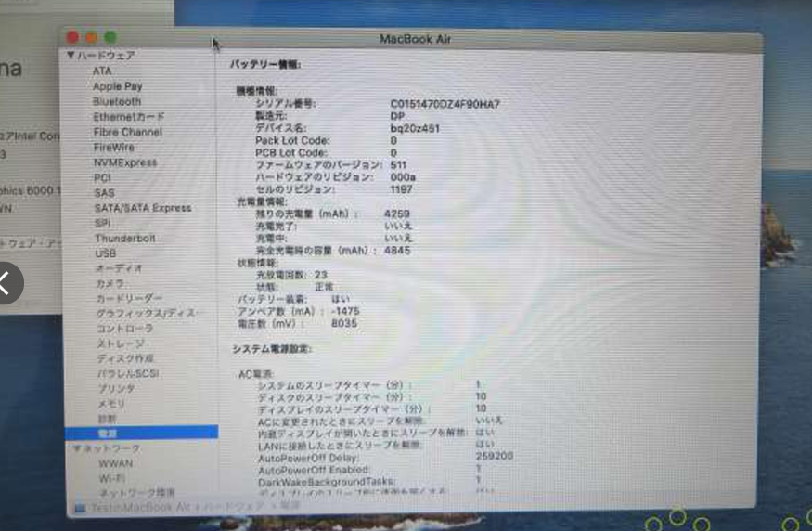Click the バッテリー情報 heading

pyautogui.click(x=265, y=64)
